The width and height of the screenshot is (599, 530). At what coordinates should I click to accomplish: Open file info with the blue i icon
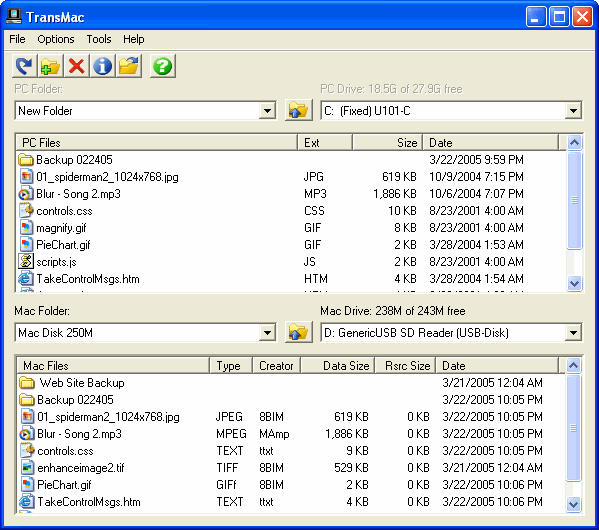[x=102, y=66]
